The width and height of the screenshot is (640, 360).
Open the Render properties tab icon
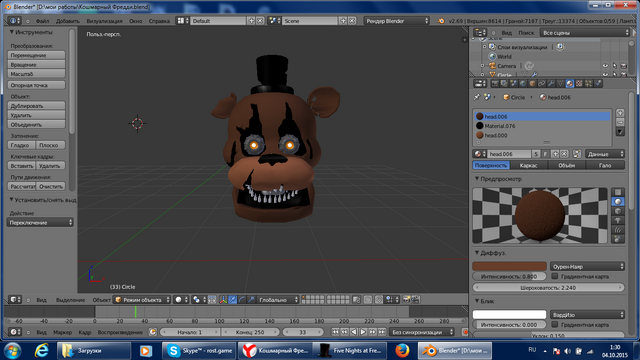click(x=495, y=84)
